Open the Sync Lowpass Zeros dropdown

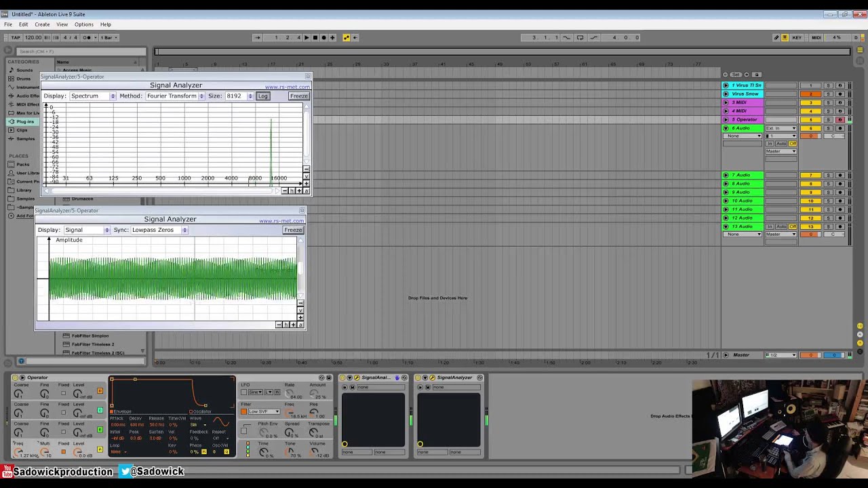(x=159, y=230)
